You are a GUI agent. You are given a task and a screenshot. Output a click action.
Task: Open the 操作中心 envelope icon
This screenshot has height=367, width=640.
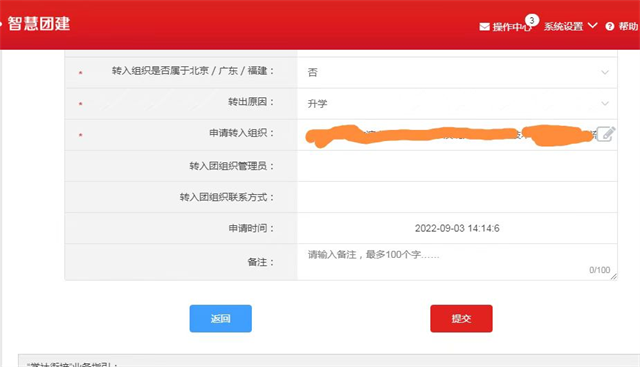pos(484,27)
